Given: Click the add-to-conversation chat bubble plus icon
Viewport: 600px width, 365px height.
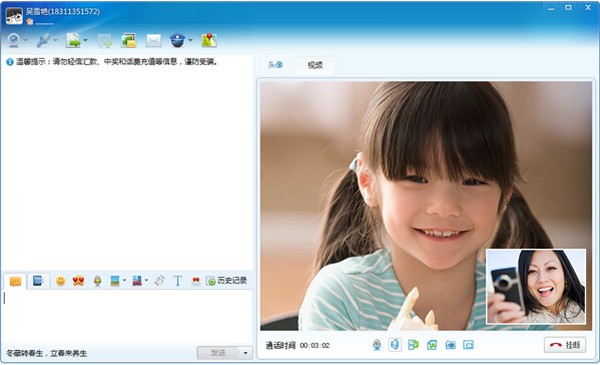Looking at the screenshot, I should coord(104,41).
